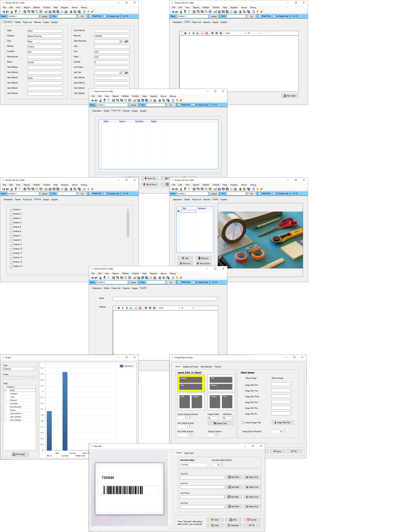Open the Header and Footer tab
The image size is (406, 532).
(x=190, y=367)
